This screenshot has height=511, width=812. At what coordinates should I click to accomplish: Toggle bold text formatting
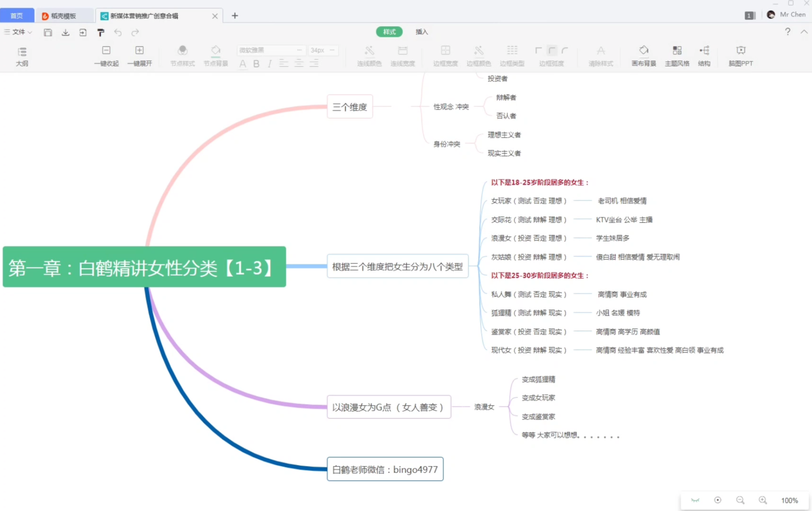tap(256, 63)
